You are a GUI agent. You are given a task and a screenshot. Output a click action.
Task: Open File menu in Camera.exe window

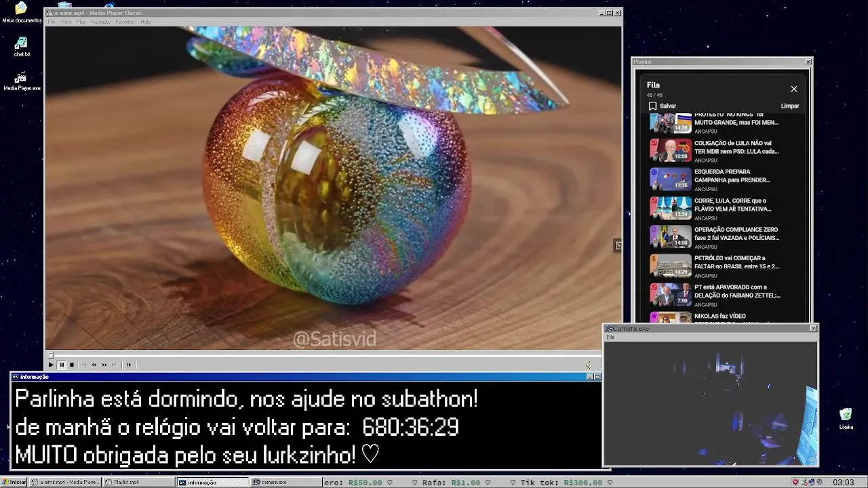610,337
